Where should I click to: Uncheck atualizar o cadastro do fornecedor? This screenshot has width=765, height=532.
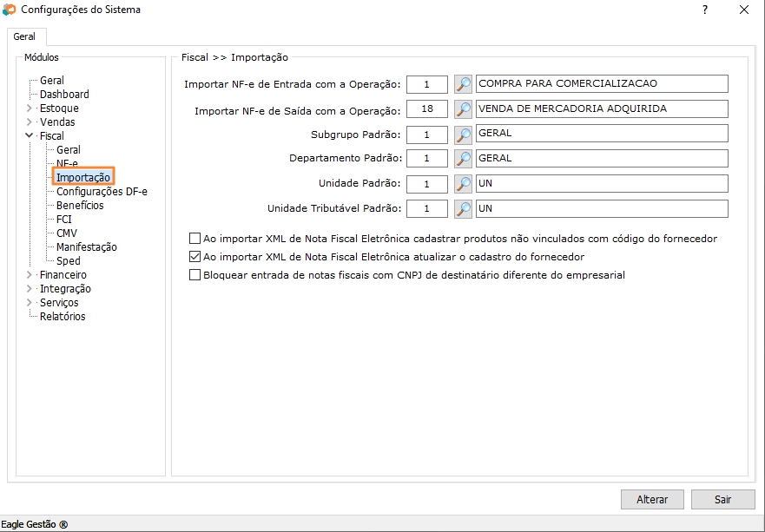195,257
